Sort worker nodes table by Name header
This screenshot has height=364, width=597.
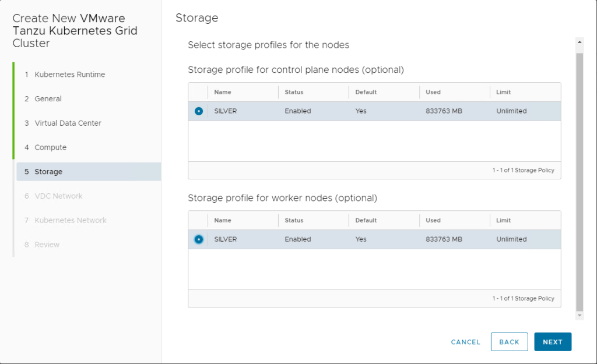pyautogui.click(x=222, y=220)
